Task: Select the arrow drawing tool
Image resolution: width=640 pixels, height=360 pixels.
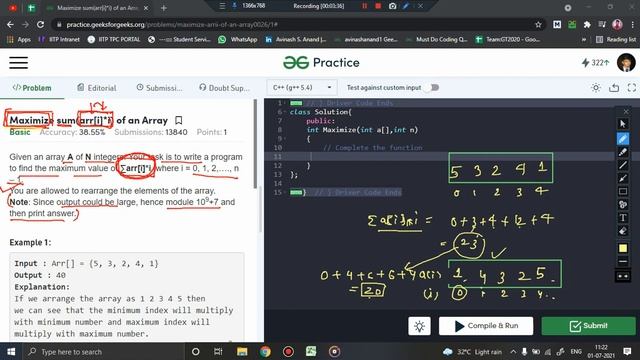Action: tap(622, 178)
